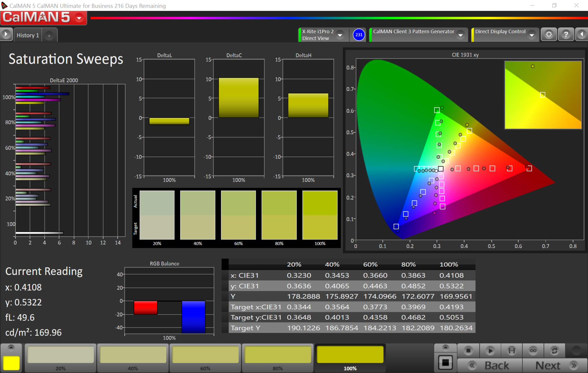Click the fL: 49.6 reading
The height and width of the screenshot is (373, 588).
[x=20, y=317]
